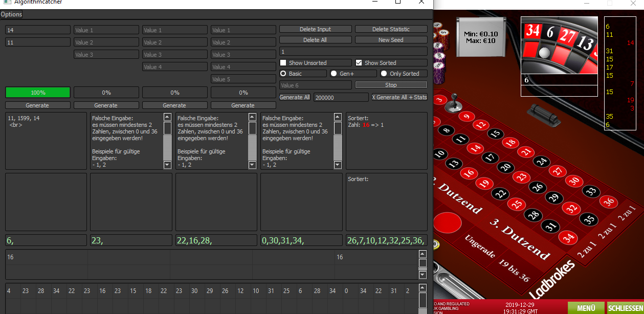
Task: Click the Ladbrokes logo on the table
Action: 552,280
